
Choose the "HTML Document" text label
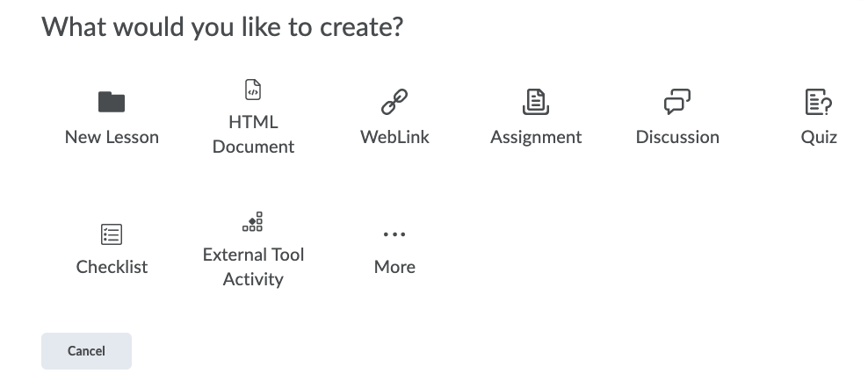tap(253, 134)
